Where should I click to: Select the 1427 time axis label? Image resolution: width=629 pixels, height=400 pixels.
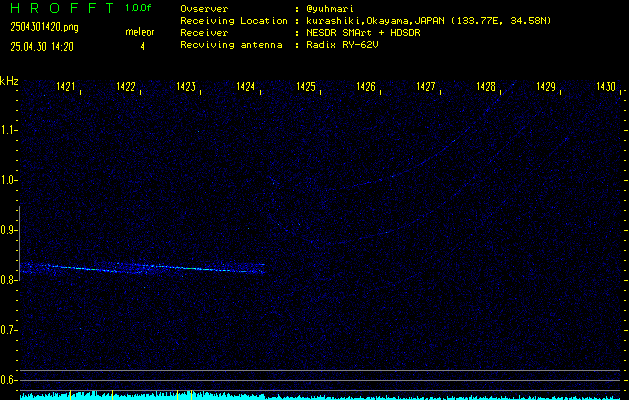tap(426, 86)
